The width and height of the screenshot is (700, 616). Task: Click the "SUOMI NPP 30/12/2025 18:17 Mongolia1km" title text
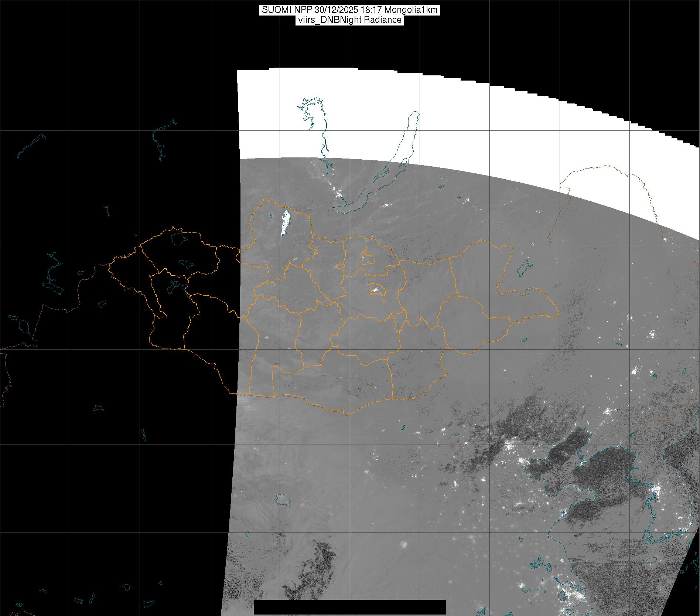(x=350, y=10)
